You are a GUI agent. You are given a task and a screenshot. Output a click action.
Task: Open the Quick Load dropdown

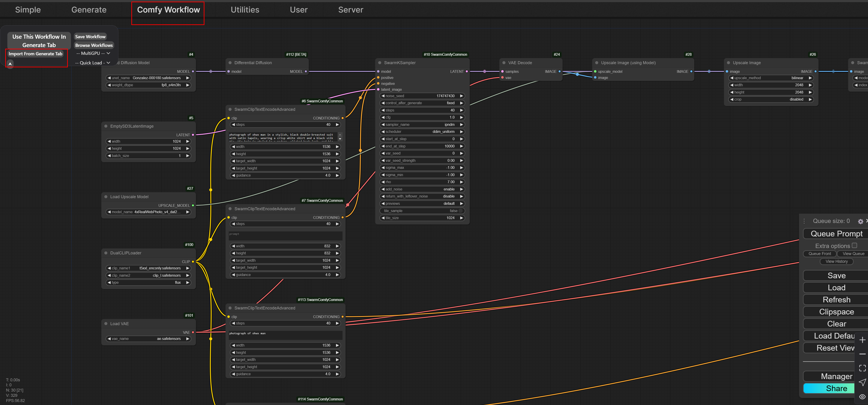coord(92,63)
